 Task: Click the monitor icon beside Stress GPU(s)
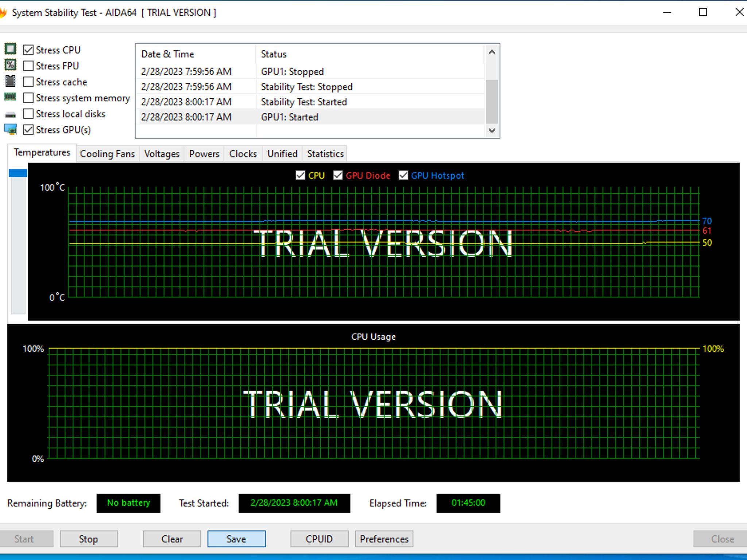(x=10, y=129)
